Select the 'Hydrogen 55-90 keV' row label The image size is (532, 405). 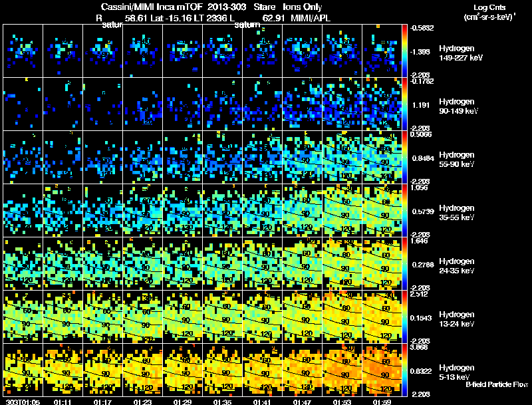(x=457, y=160)
